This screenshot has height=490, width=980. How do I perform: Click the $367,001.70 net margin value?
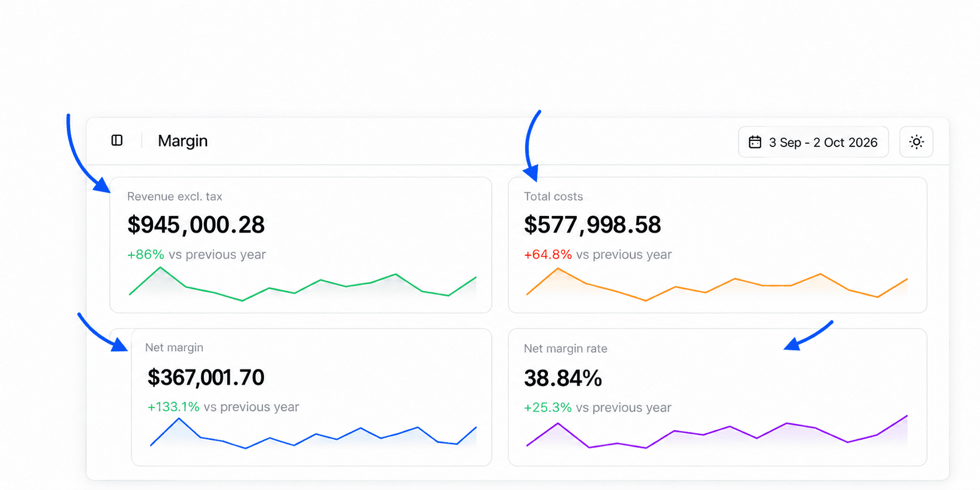206,378
